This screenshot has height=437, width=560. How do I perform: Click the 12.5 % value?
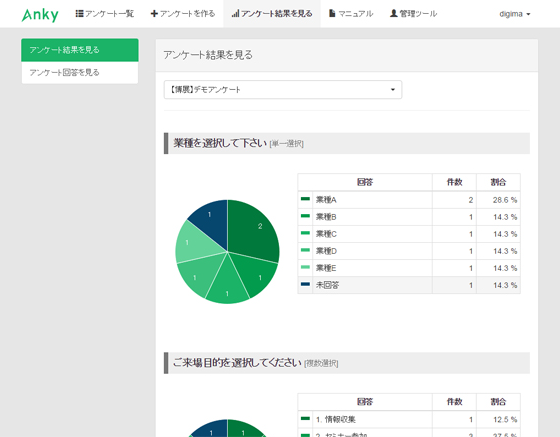tap(505, 420)
